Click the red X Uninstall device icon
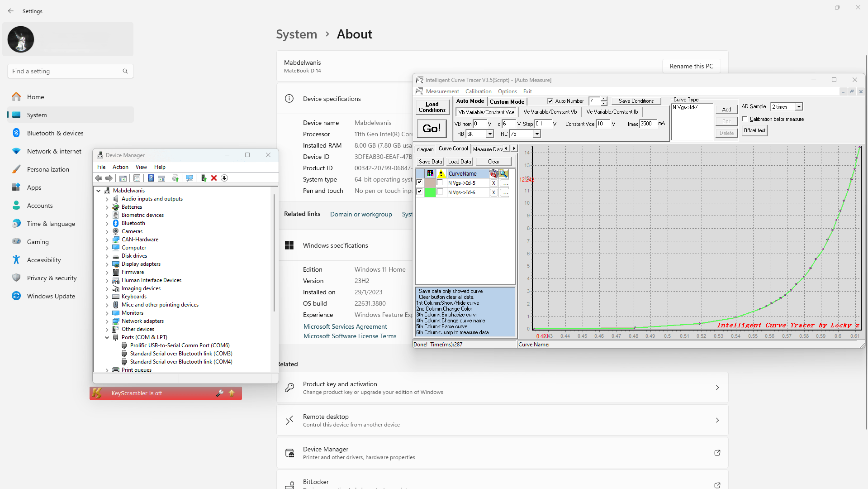 [x=214, y=178]
